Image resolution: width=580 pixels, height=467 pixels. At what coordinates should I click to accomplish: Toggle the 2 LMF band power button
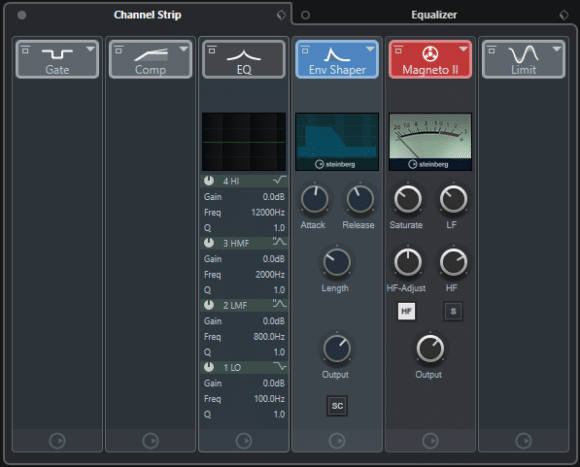(209, 305)
